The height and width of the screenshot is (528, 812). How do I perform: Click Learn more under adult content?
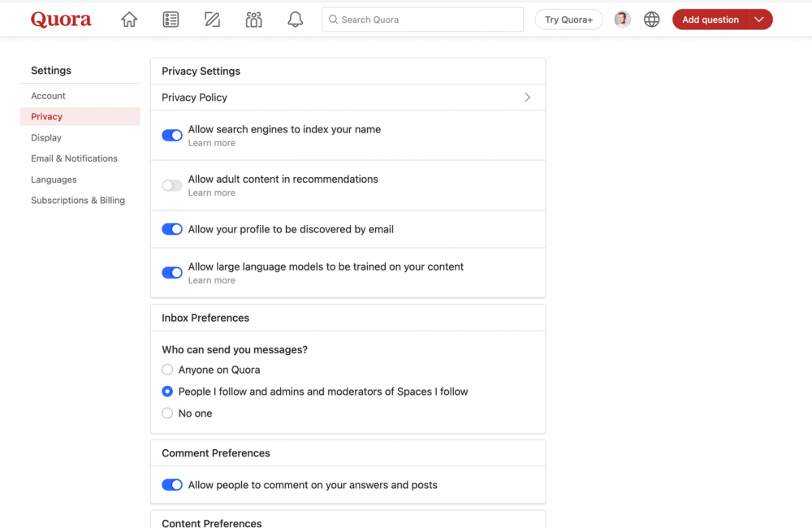[212, 193]
